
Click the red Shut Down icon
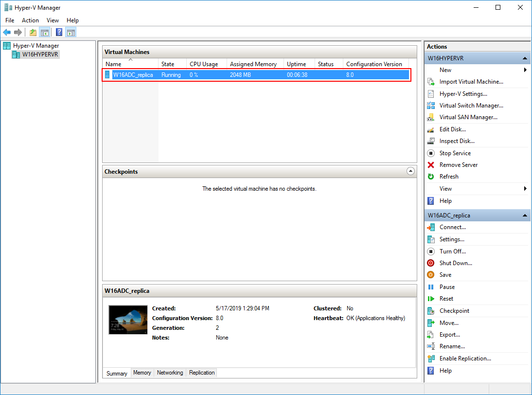[x=431, y=263]
